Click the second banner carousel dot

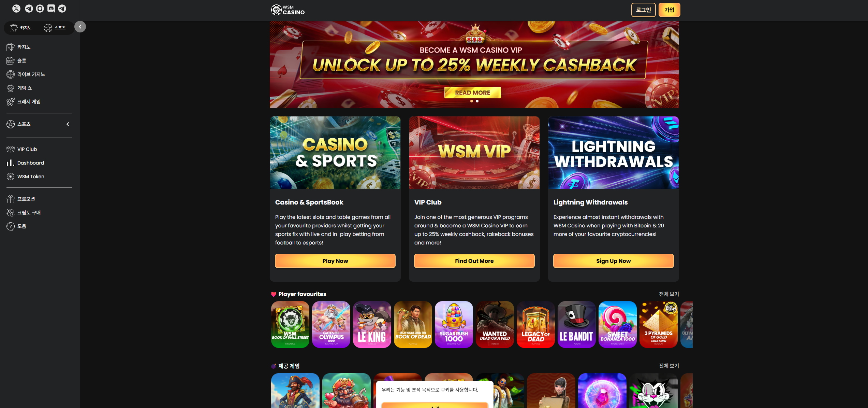tap(477, 101)
